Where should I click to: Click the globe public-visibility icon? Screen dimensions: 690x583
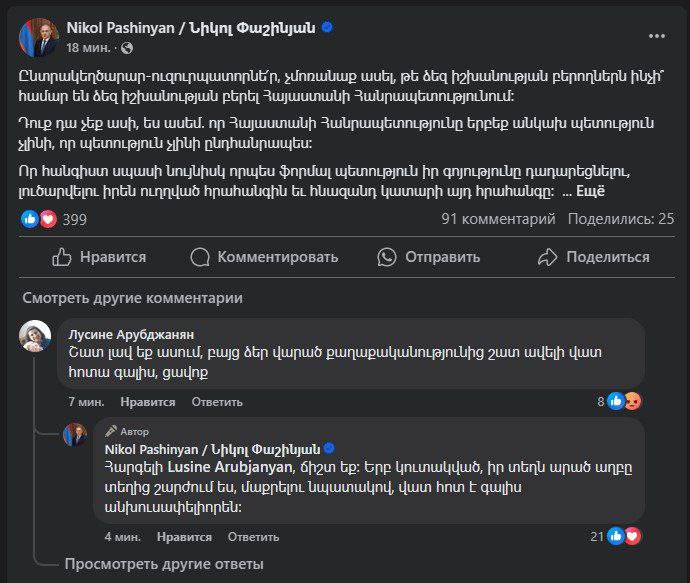(x=127, y=48)
